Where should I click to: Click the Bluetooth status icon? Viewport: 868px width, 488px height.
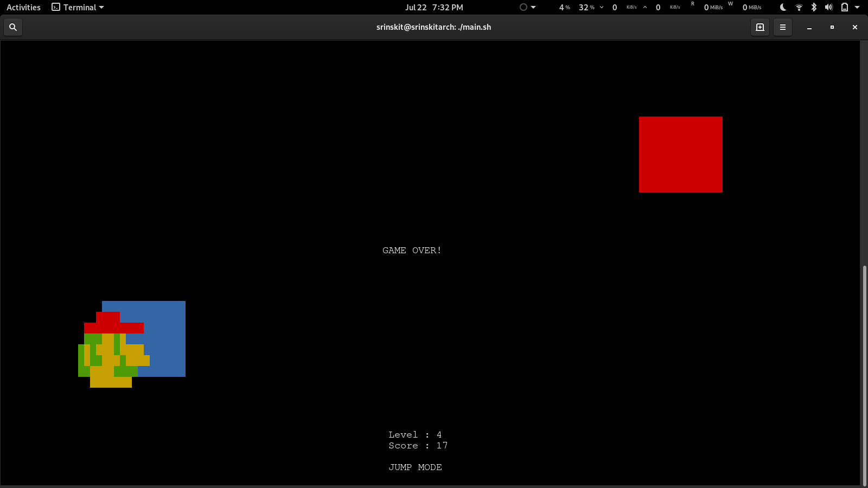click(x=814, y=7)
